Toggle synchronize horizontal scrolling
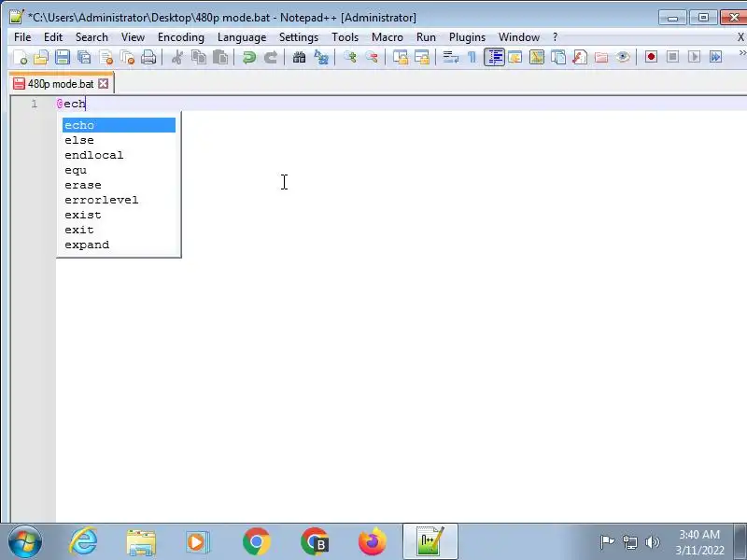Image resolution: width=747 pixels, height=560 pixels. coord(422,58)
